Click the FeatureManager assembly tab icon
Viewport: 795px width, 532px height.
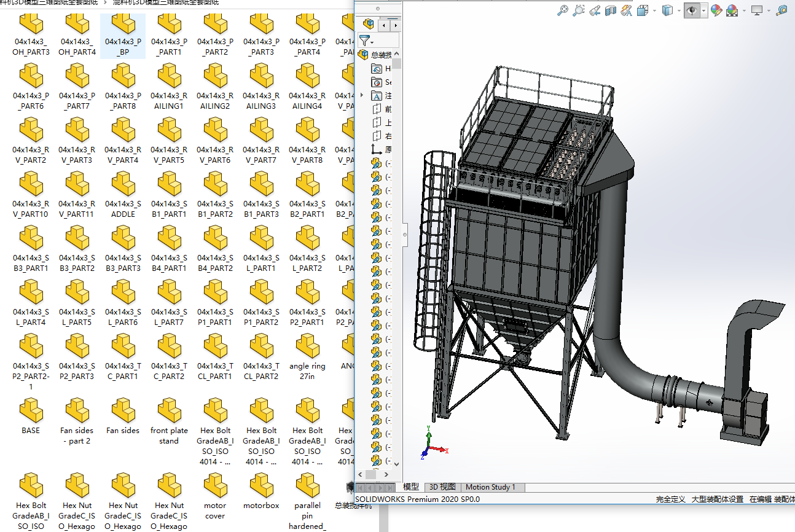point(369,25)
